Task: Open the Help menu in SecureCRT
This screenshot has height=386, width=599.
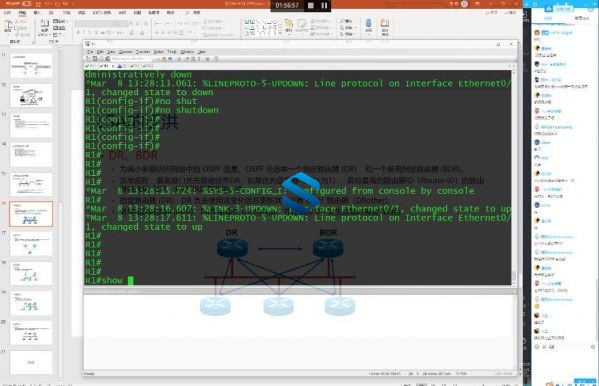Action: click(202, 52)
